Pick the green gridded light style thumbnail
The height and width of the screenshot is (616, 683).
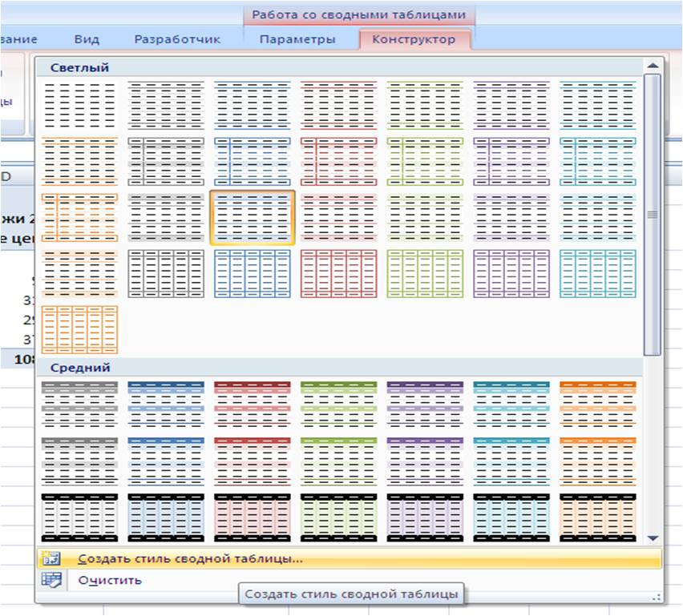coord(425,273)
